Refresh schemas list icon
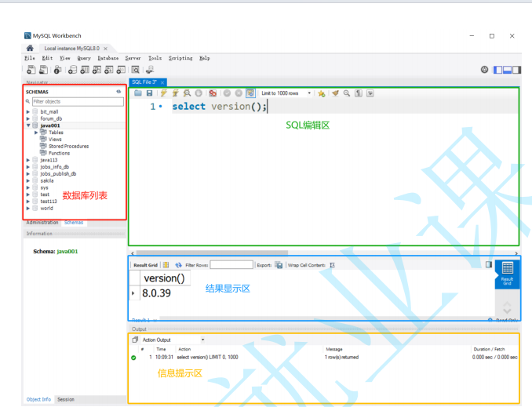The height and width of the screenshot is (407, 532). [x=118, y=92]
